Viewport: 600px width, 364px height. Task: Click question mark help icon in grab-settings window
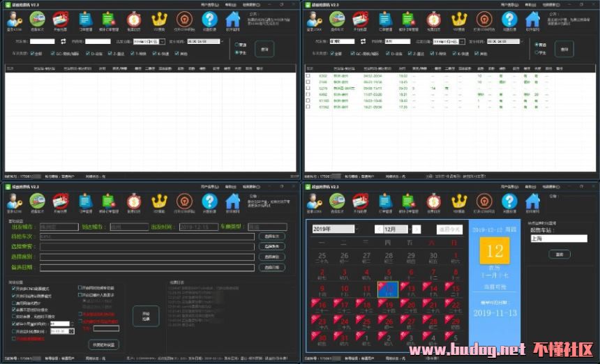pos(210,201)
